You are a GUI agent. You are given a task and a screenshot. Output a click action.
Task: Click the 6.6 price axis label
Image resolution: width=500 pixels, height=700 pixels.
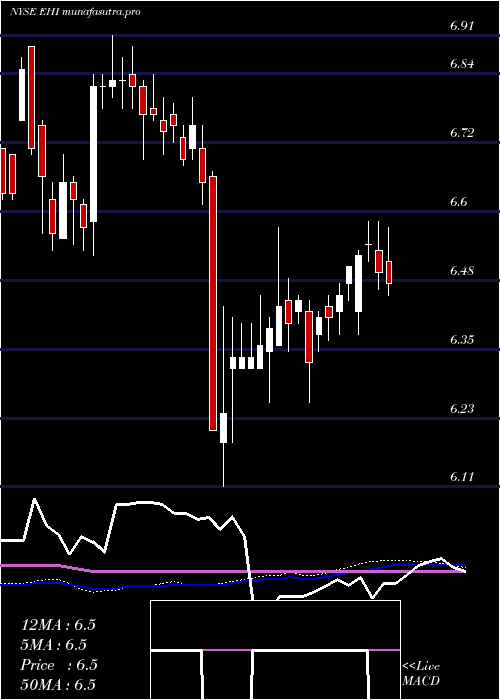[x=458, y=202]
